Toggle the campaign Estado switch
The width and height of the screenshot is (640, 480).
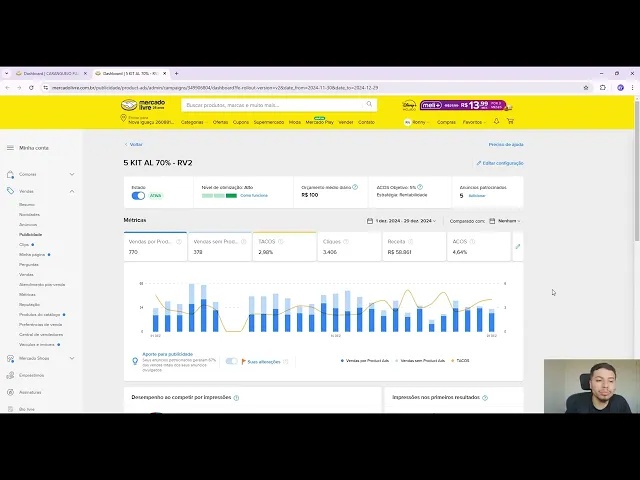point(138,196)
